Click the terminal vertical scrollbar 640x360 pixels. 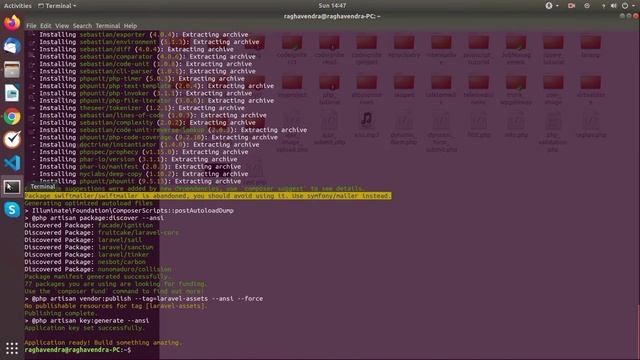tap(638, 331)
